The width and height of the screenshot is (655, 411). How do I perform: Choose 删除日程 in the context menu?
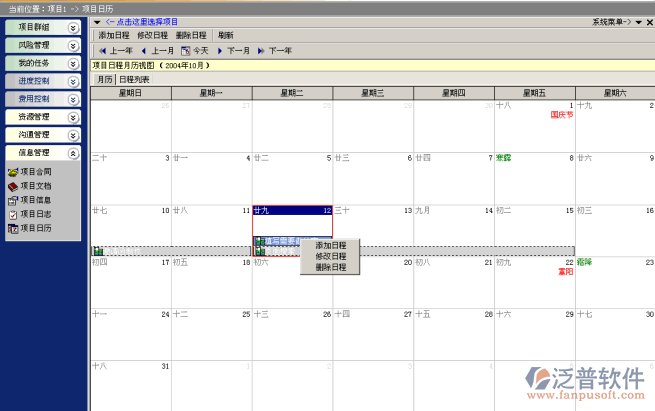(x=331, y=267)
